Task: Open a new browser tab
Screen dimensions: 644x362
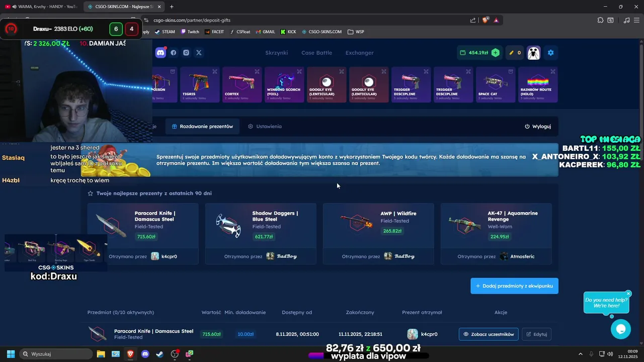Action: click(x=172, y=7)
